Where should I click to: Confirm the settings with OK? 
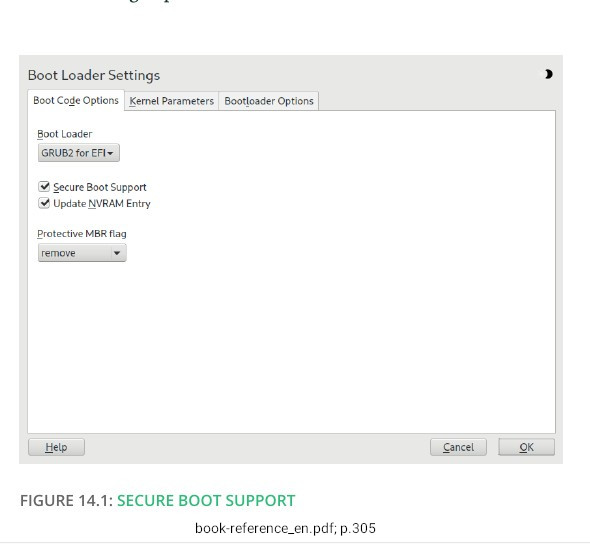tap(526, 447)
